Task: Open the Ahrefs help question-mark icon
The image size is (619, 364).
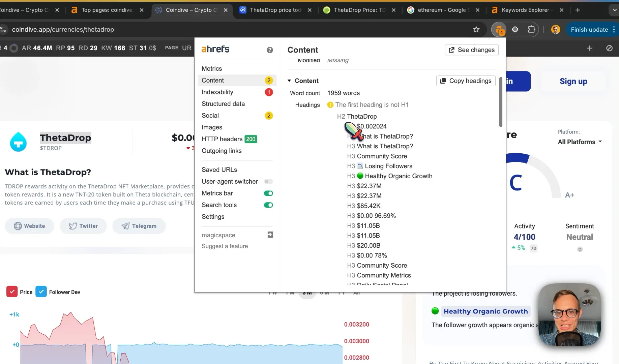Action: point(270,50)
